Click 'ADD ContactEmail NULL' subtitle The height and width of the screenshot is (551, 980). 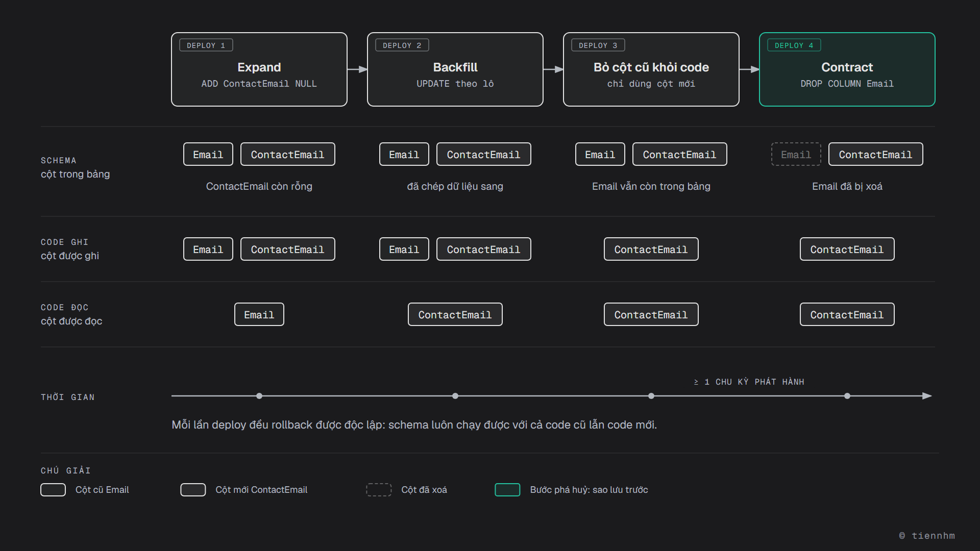click(x=259, y=84)
